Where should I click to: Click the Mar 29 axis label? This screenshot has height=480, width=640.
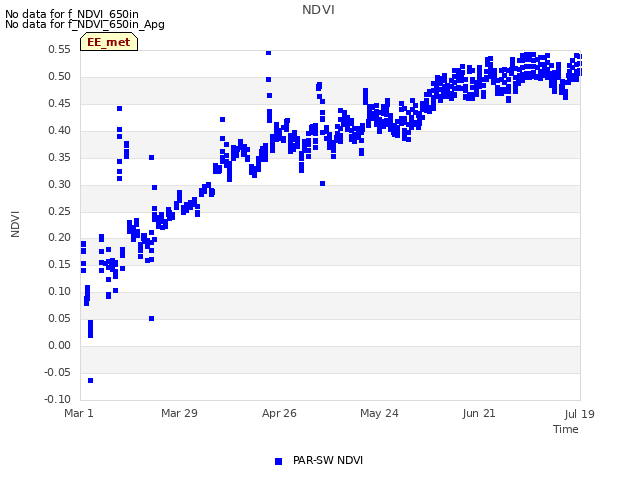179,413
